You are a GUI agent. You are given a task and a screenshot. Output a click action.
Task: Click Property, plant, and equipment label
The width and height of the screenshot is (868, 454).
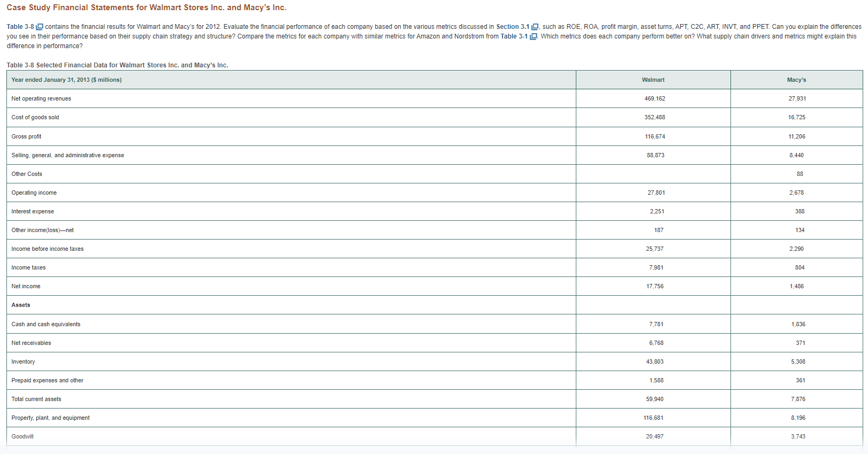tap(50, 418)
